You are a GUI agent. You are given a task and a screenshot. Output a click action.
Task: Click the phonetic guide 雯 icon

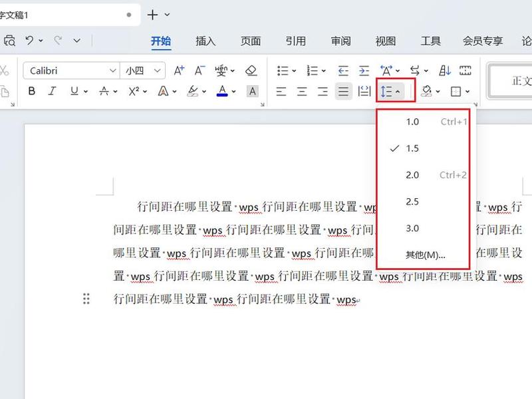(221, 70)
